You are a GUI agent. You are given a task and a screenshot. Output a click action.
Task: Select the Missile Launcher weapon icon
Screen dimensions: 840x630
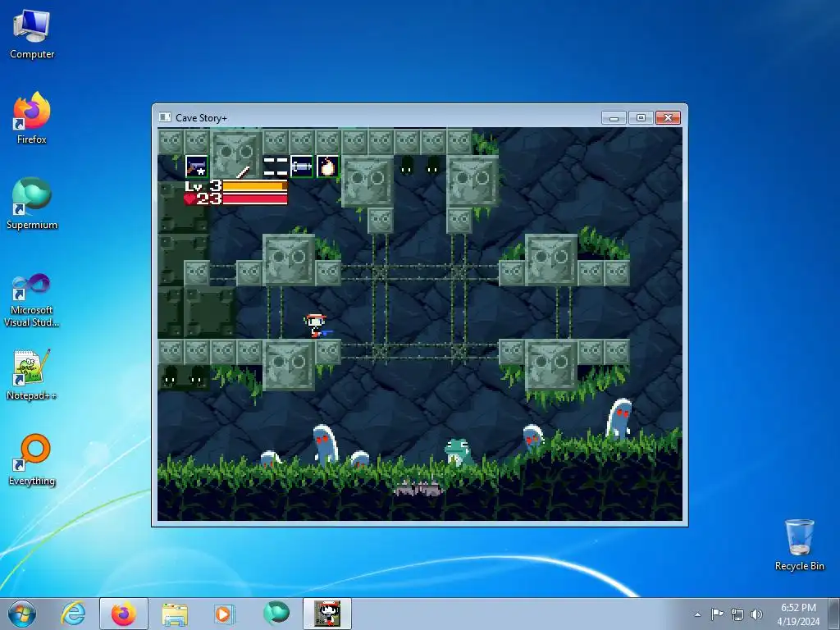click(302, 167)
